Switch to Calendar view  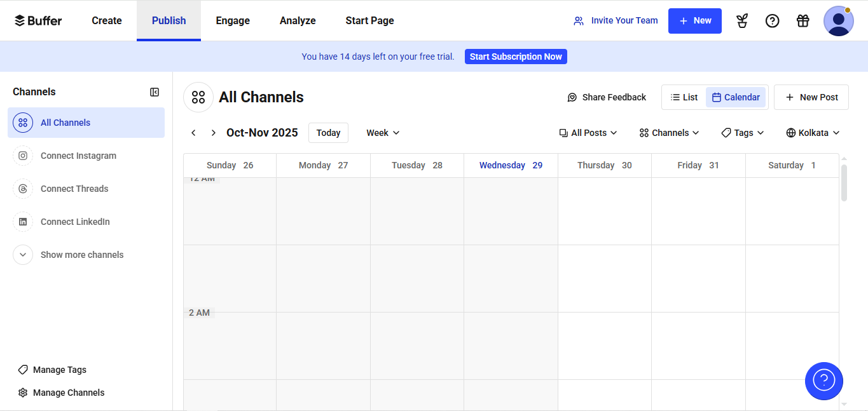[x=736, y=97]
